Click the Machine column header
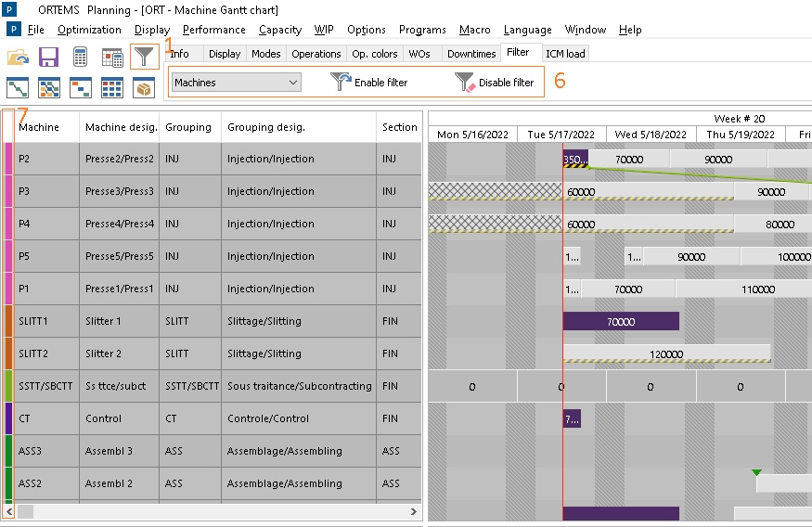This screenshot has width=812, height=527. point(46,127)
